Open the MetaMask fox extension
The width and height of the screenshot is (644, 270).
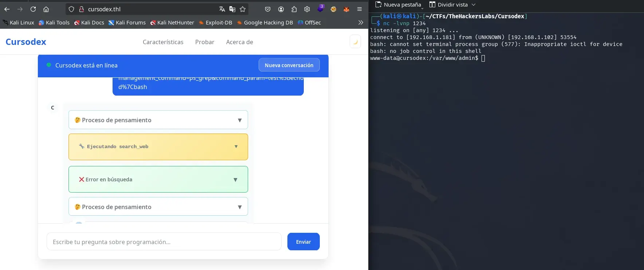click(346, 9)
